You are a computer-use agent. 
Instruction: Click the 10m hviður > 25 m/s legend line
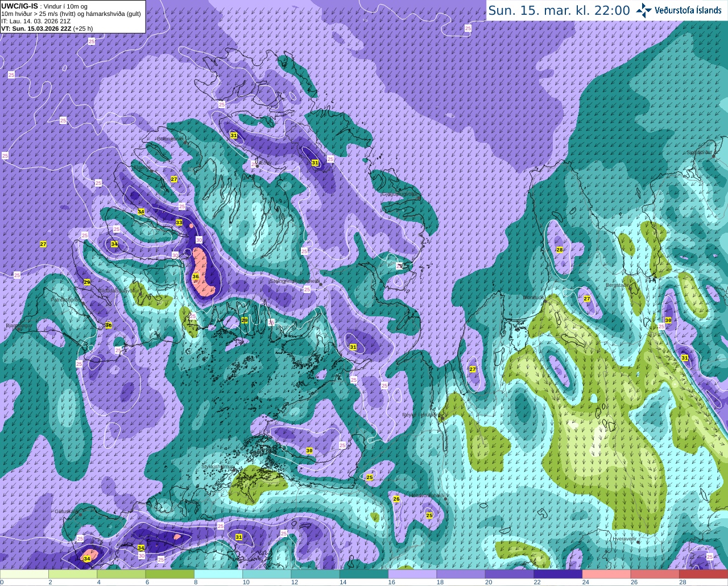tap(71, 14)
